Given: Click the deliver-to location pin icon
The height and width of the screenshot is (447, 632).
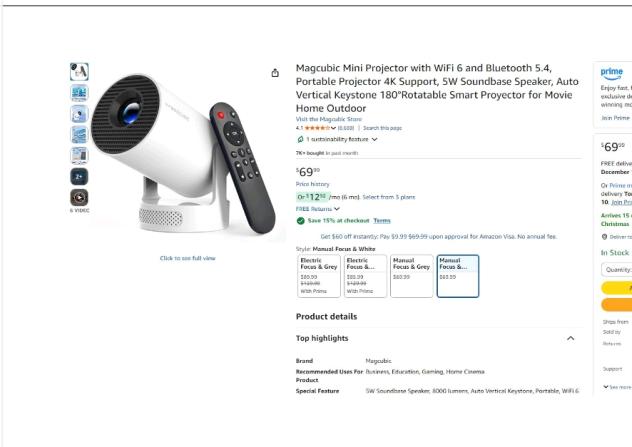Looking at the screenshot, I should click(604, 237).
